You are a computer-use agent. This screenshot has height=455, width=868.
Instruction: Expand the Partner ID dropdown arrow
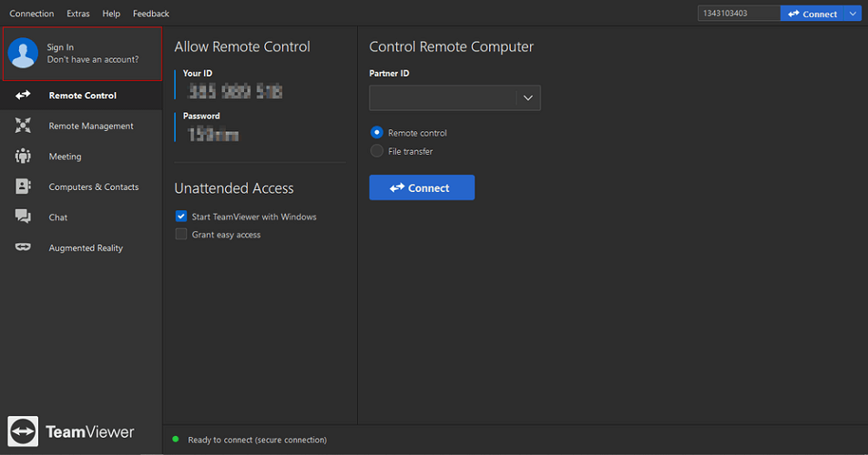tap(528, 98)
